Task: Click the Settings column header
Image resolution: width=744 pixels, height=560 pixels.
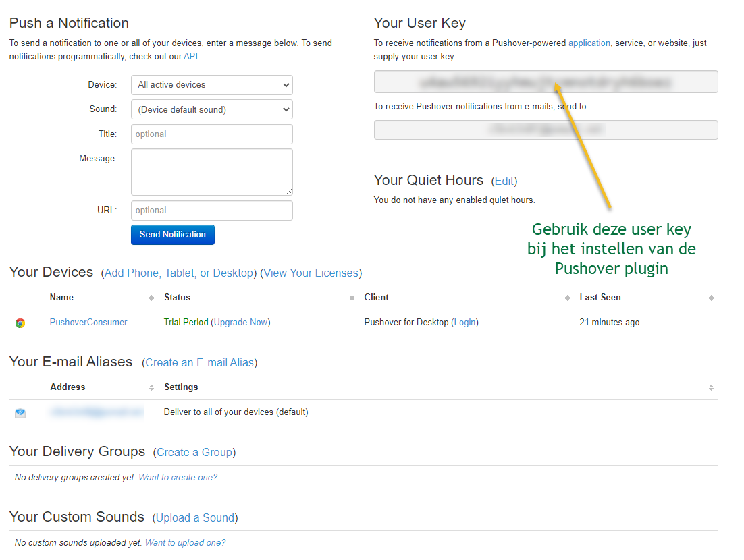Action: 181,387
